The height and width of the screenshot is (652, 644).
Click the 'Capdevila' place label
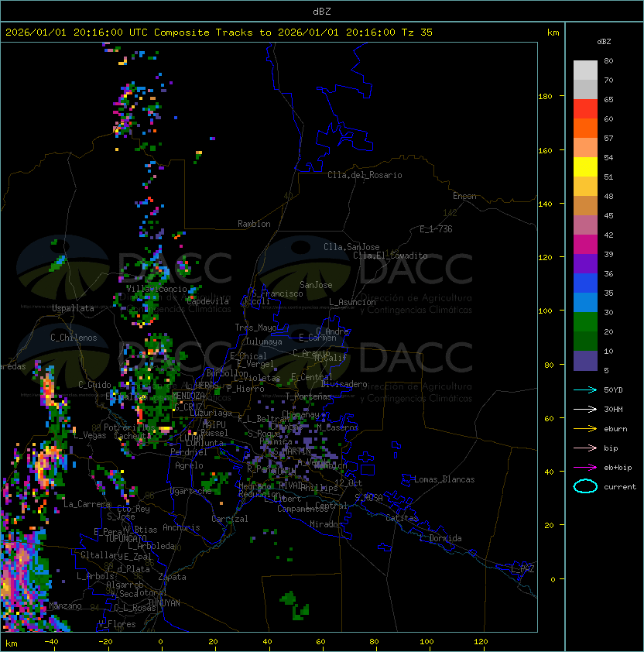point(207,301)
